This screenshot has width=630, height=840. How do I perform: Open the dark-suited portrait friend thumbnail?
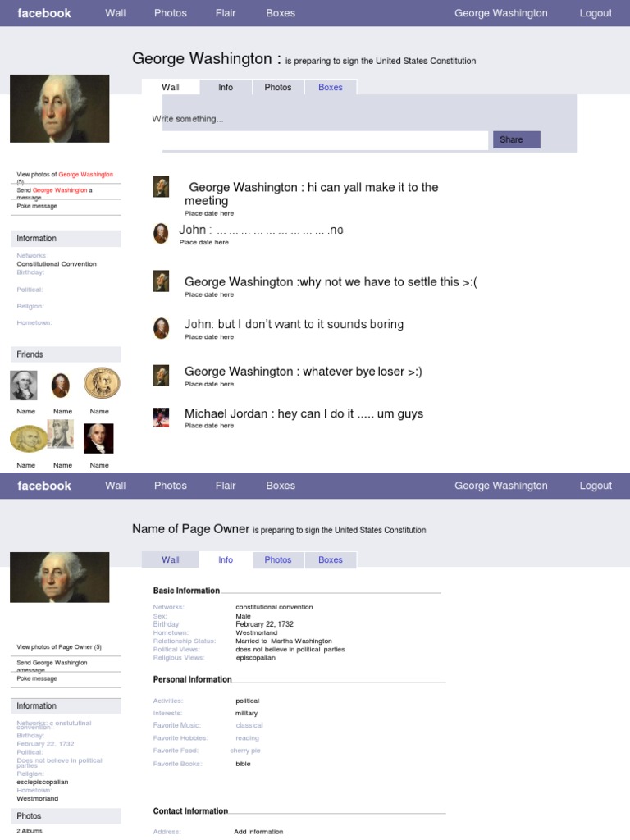[98, 438]
